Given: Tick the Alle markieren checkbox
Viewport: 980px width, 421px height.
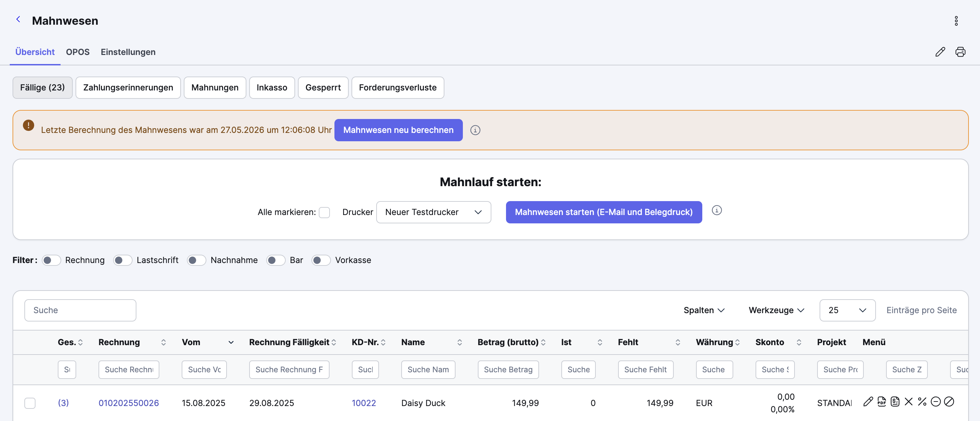Looking at the screenshot, I should (324, 213).
